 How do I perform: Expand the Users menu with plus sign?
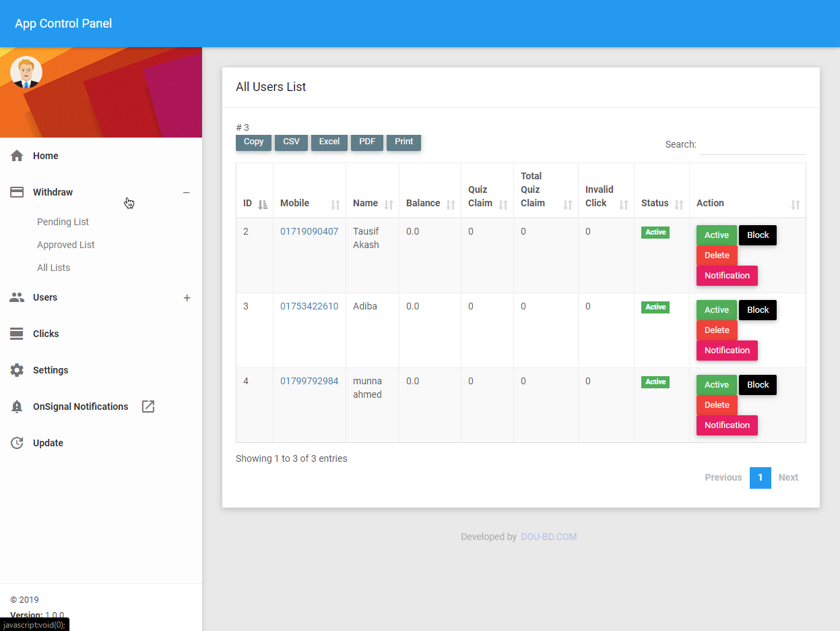(187, 298)
